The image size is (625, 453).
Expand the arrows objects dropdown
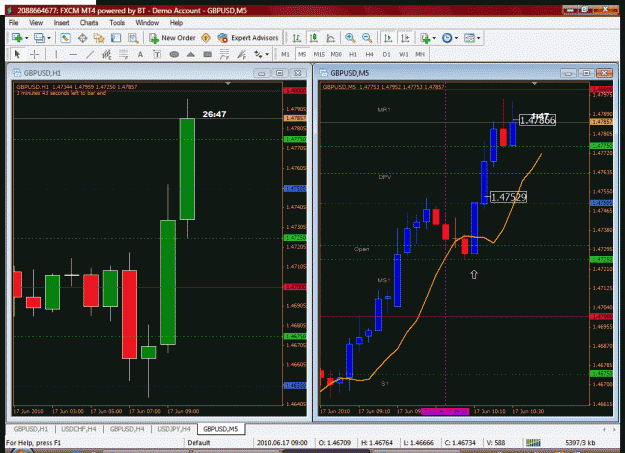[x=267, y=54]
